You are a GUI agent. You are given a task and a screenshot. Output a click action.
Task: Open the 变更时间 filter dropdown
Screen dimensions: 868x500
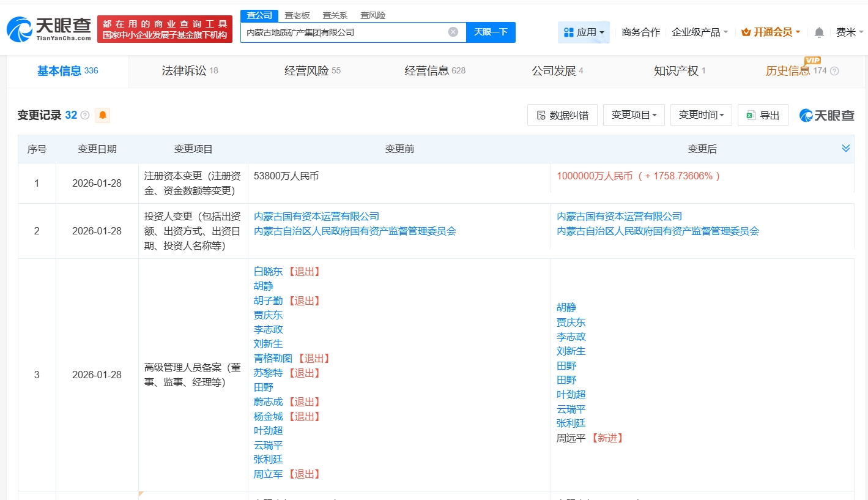[x=701, y=114]
